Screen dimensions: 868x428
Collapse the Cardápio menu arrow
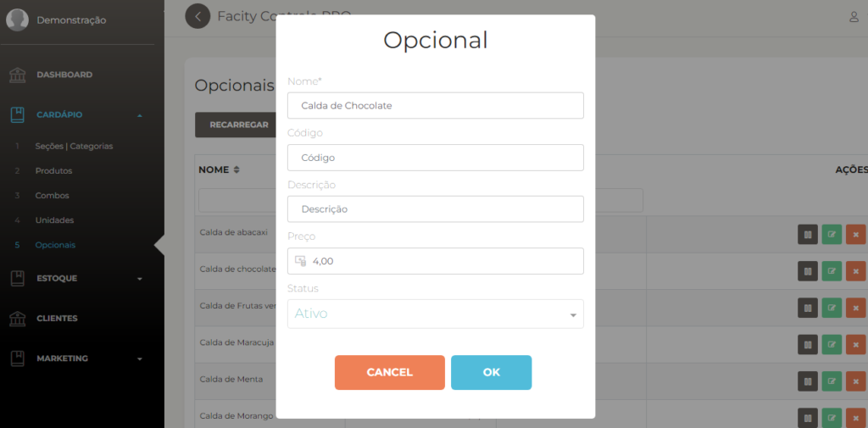140,115
